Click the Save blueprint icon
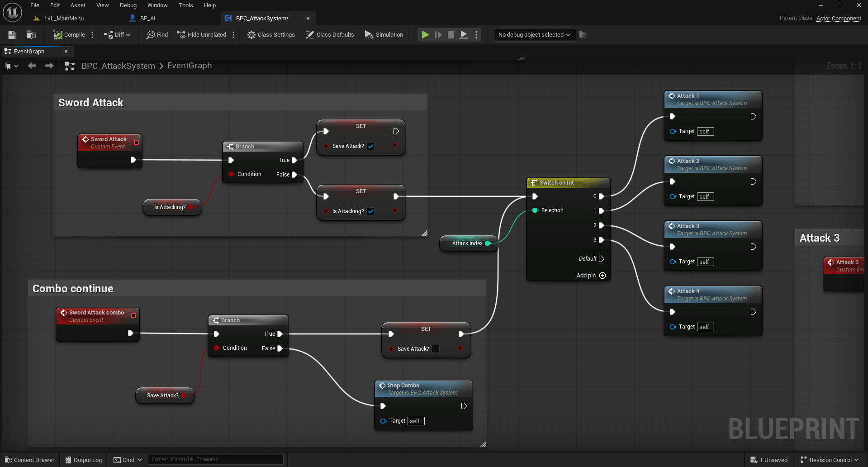 pos(12,35)
